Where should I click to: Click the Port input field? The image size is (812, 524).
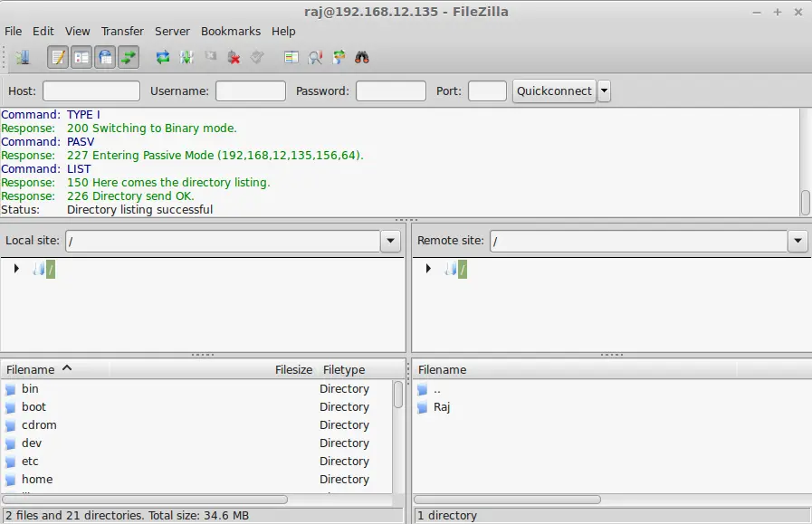tap(487, 91)
